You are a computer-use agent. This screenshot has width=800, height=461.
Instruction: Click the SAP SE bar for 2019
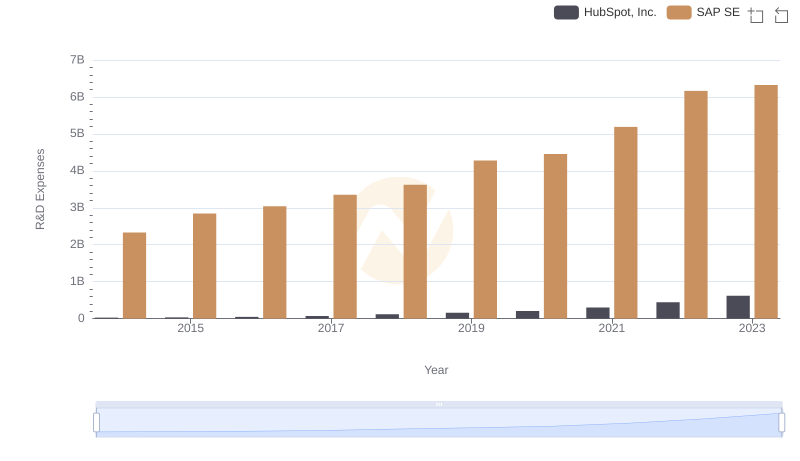[485, 240]
